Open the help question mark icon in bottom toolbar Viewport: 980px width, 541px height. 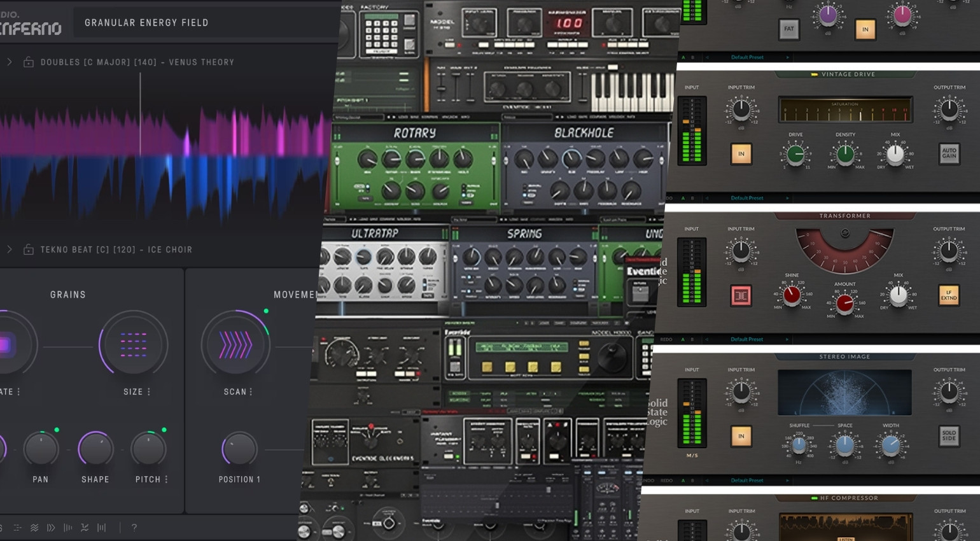tap(134, 528)
